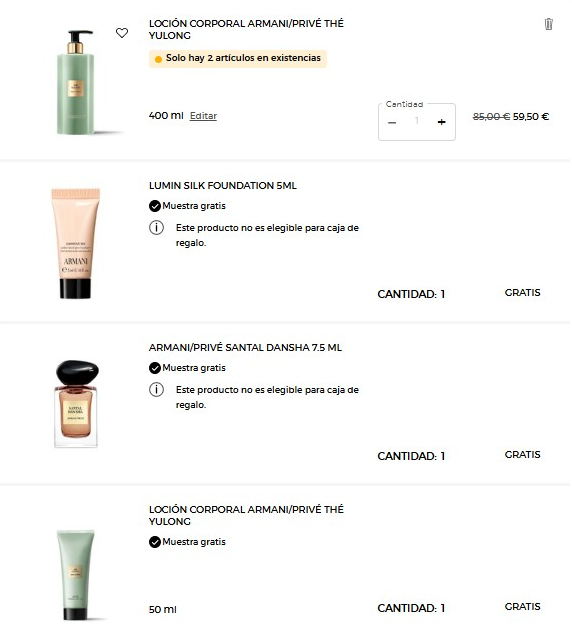
Task: Click info icon under Santal Dansha
Action: point(156,390)
